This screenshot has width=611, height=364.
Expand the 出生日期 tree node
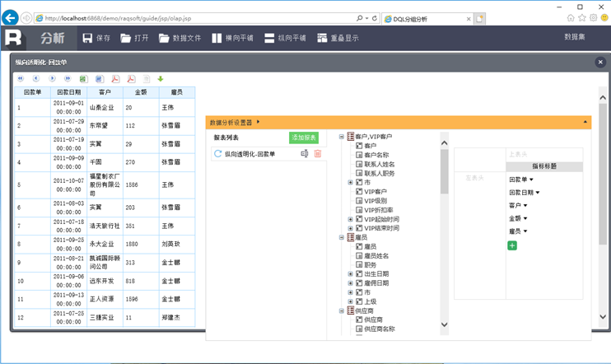[351, 274]
